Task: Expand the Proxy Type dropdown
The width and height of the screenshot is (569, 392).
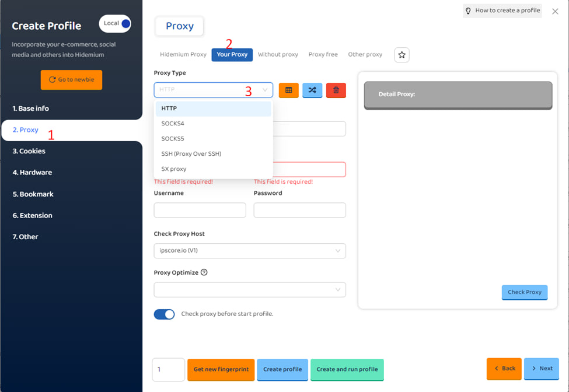Action: point(213,90)
